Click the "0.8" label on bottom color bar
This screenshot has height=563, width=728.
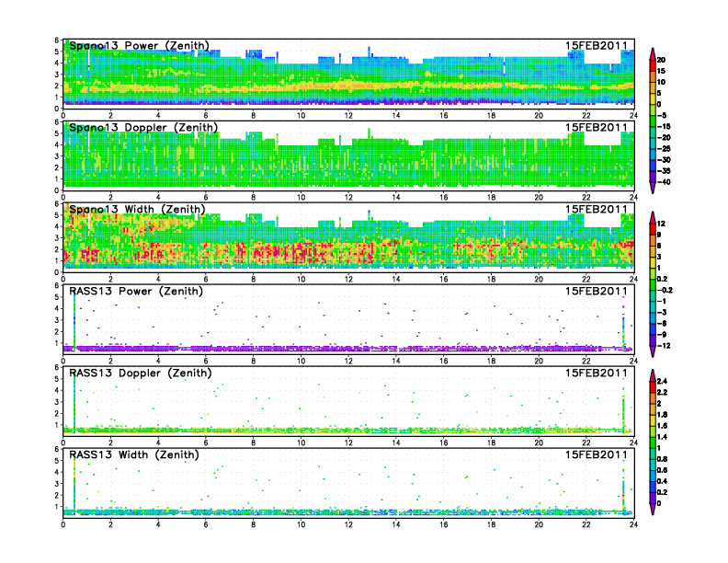663,459
